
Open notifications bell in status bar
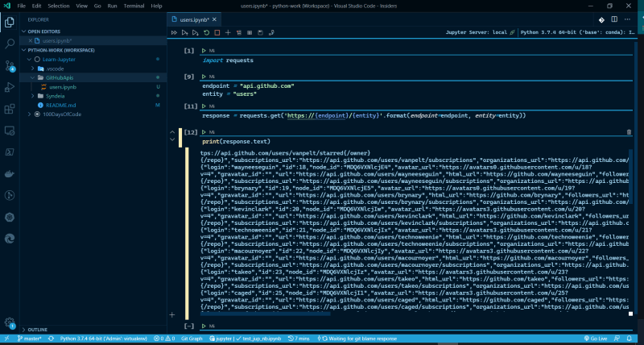pyautogui.click(x=630, y=339)
